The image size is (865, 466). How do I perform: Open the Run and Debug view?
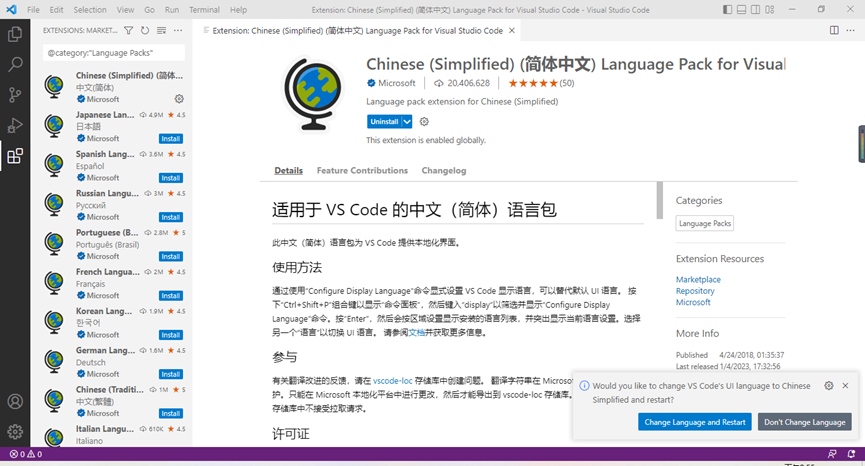(x=15, y=125)
